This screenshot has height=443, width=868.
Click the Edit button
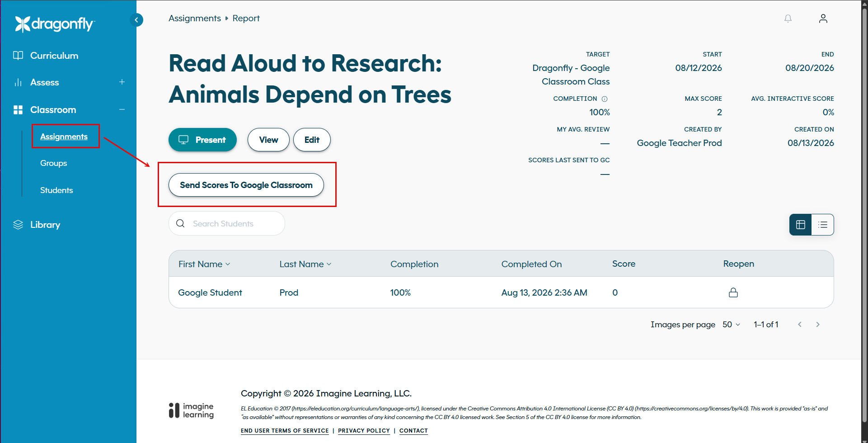(312, 140)
